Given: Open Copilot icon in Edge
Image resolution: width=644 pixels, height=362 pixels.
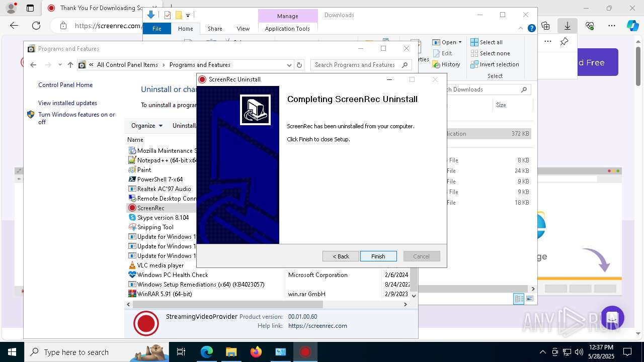Looking at the screenshot, I should (632, 26).
